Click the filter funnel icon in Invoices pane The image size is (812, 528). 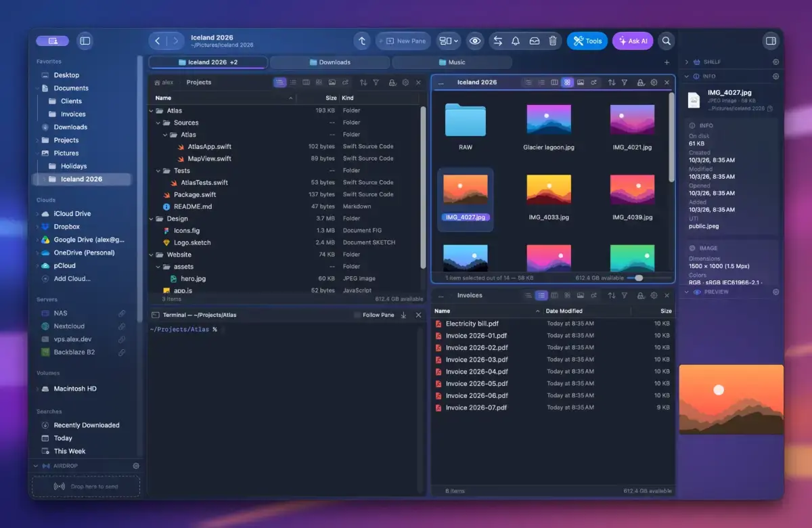coord(625,295)
